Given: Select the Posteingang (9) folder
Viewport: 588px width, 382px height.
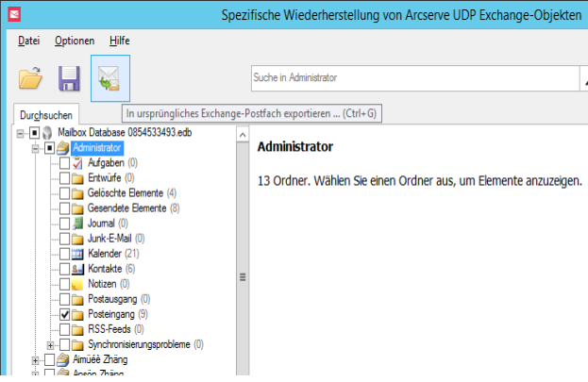Looking at the screenshot, I should pos(118,314).
